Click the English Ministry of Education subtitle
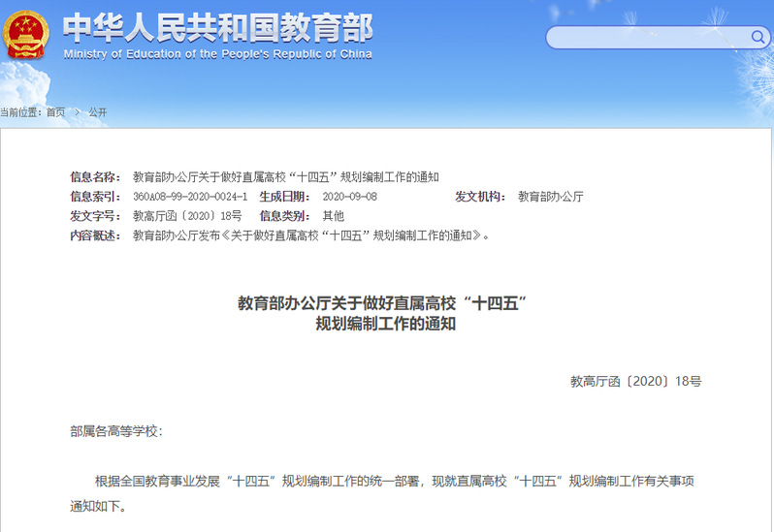 (x=217, y=54)
